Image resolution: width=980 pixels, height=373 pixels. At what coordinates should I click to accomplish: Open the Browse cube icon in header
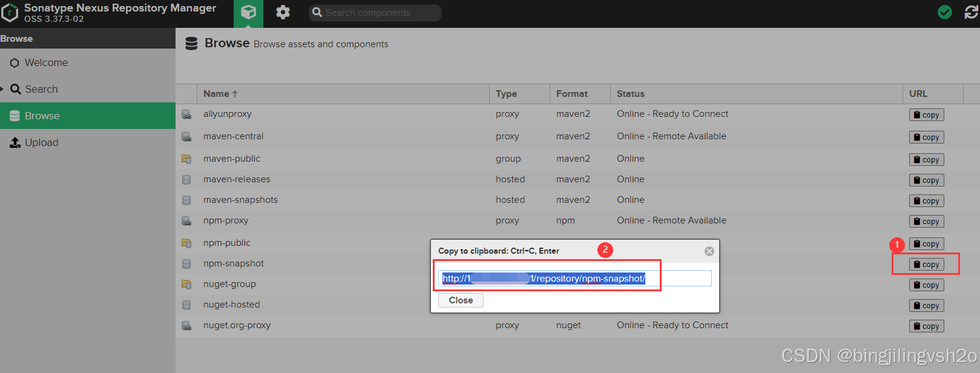[x=248, y=13]
